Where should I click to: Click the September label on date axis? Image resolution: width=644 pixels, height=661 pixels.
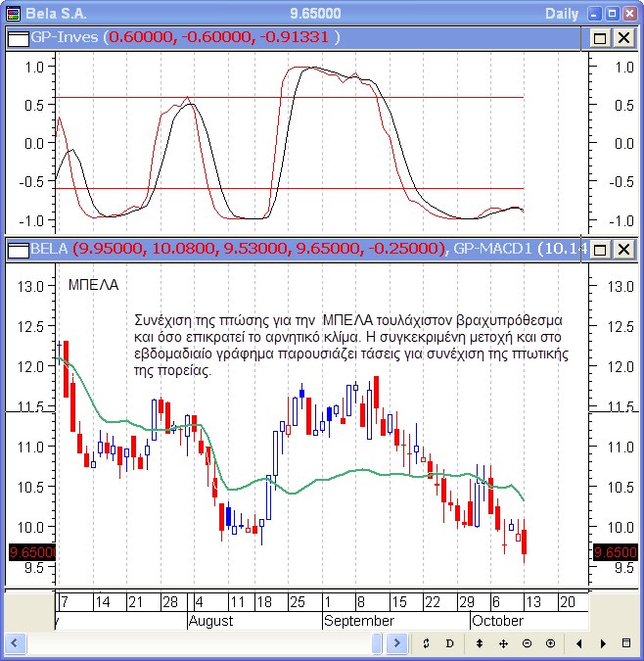358,621
